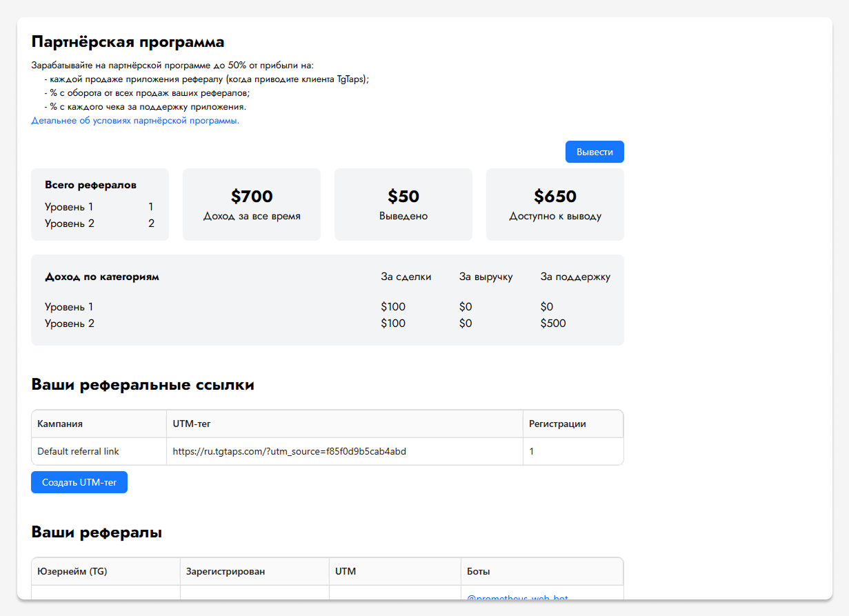Click the Юзернейм (TG) column header
This screenshot has height=616, width=849.
coord(72,571)
